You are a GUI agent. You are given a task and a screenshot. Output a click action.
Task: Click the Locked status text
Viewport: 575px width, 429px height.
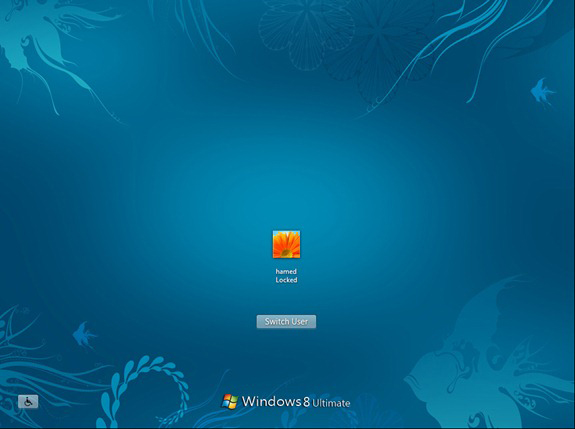click(x=286, y=280)
